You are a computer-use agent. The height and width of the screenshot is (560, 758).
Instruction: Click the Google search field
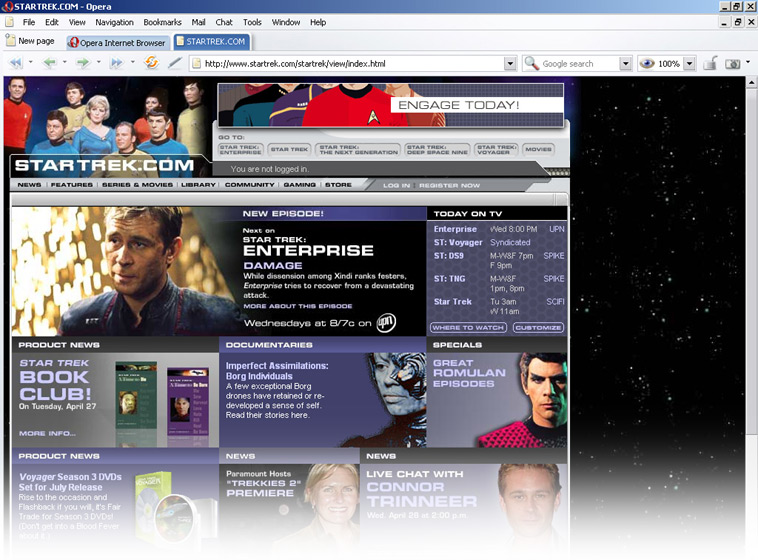[x=579, y=63]
